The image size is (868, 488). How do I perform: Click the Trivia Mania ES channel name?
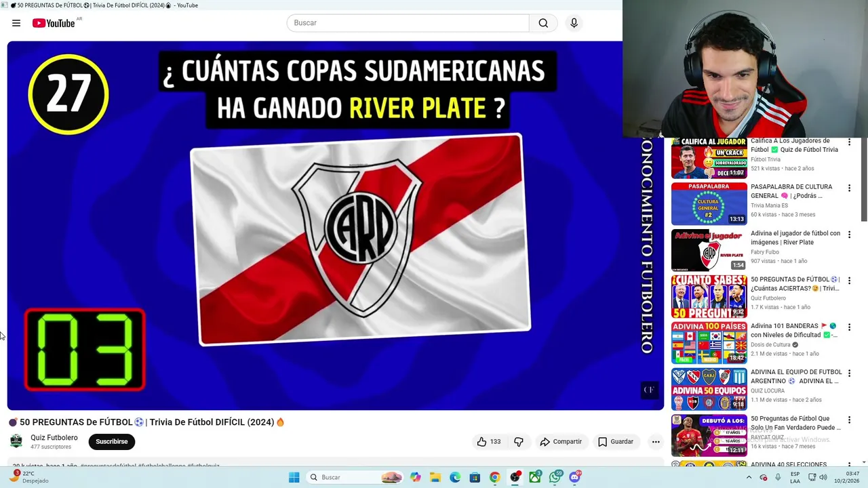point(769,205)
